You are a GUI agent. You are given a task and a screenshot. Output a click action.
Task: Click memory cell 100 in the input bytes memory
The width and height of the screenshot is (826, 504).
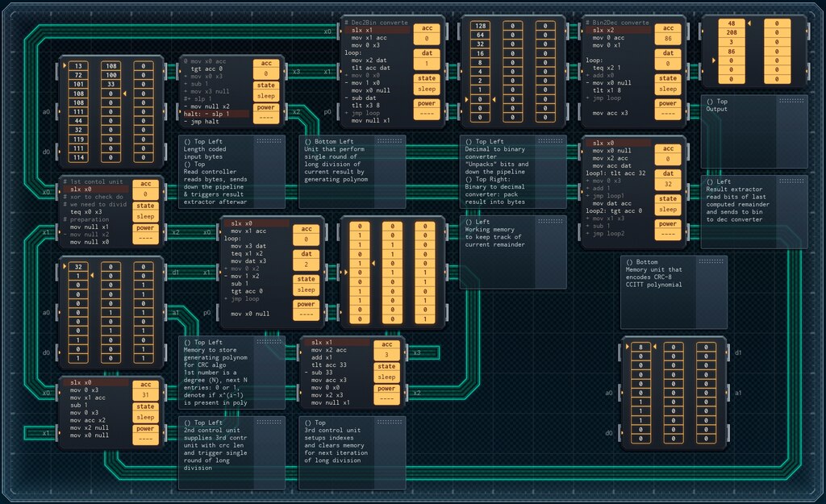[x=111, y=75]
